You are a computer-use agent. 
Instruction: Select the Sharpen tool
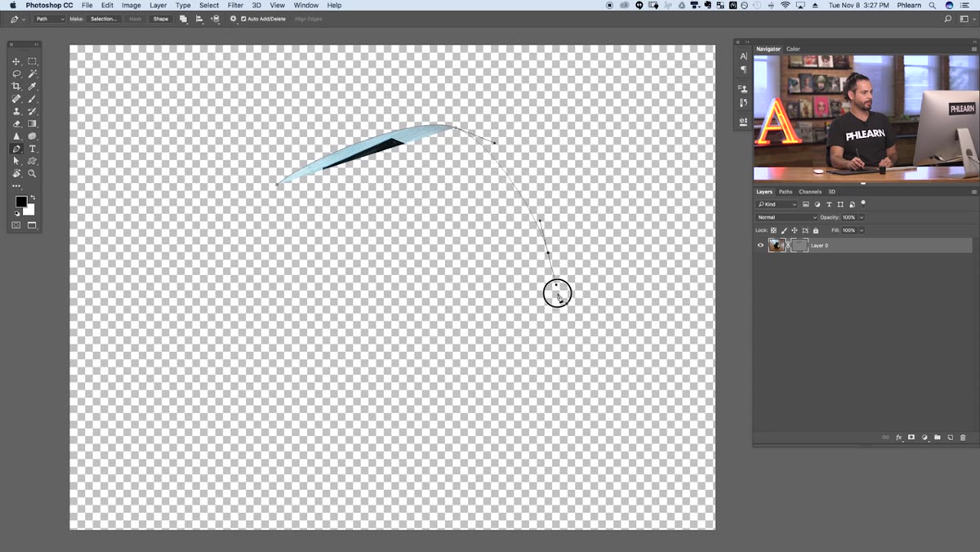[x=16, y=136]
